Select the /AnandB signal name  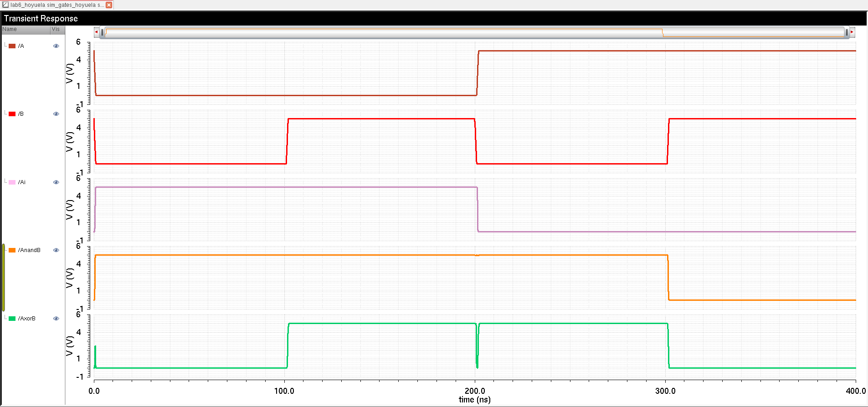coord(29,250)
